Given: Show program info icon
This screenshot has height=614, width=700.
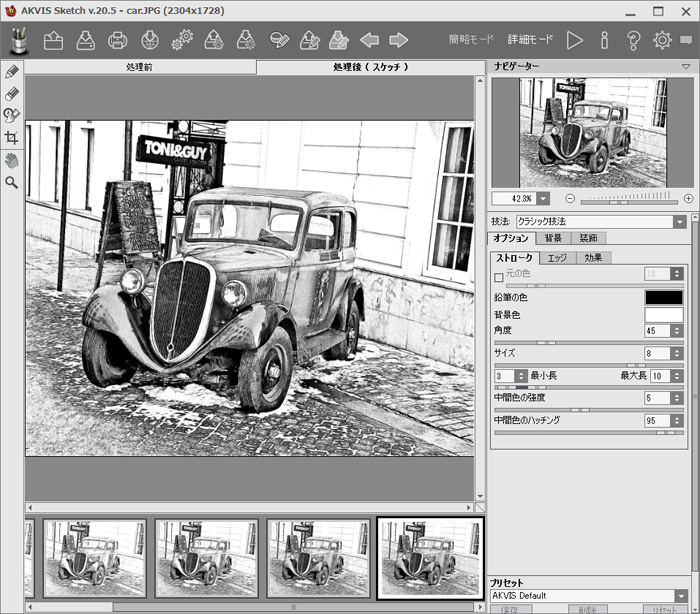Looking at the screenshot, I should pos(604,40).
